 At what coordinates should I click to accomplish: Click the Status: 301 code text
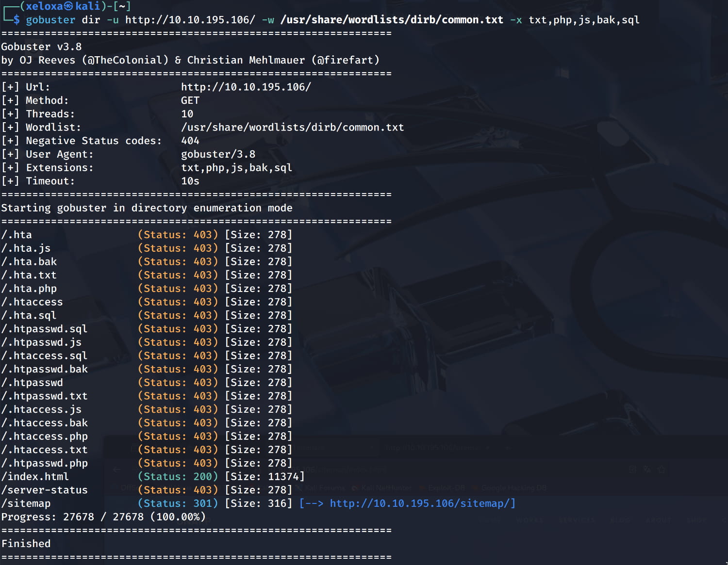tap(178, 503)
